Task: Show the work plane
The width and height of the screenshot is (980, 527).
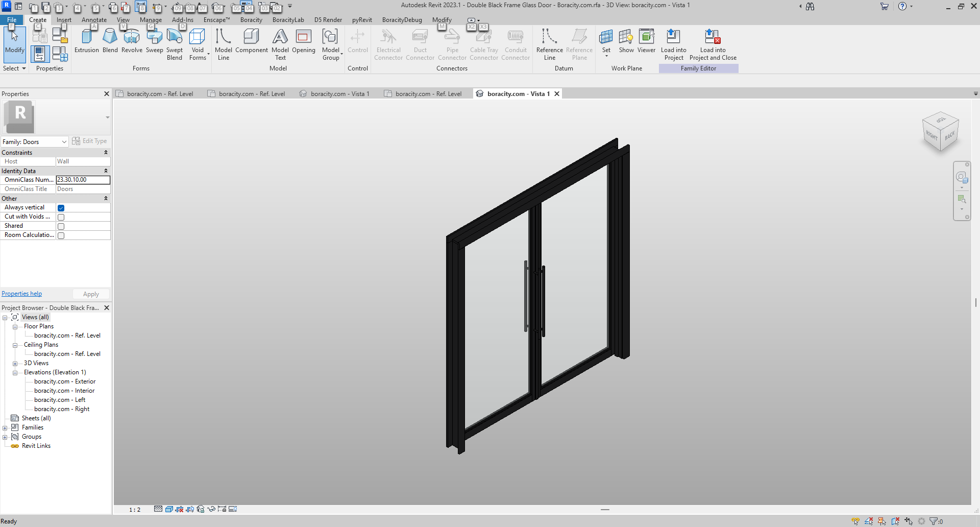Action: pyautogui.click(x=626, y=41)
